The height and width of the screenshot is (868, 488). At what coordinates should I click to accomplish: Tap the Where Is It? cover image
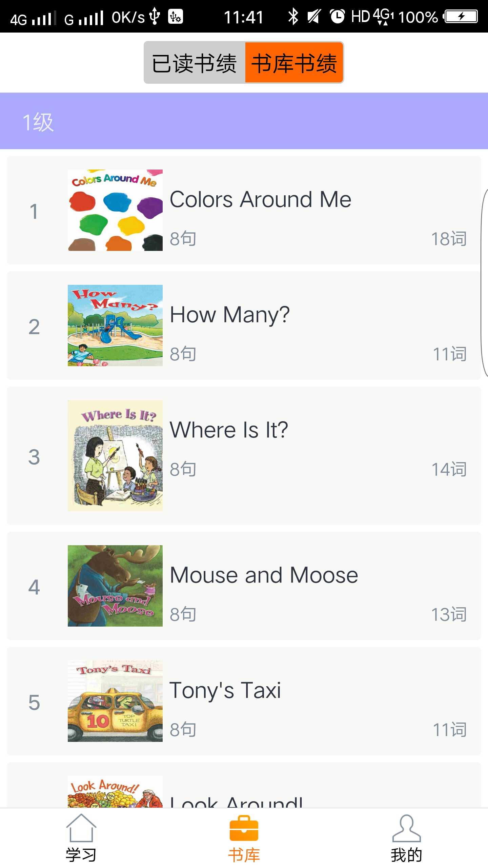(115, 456)
